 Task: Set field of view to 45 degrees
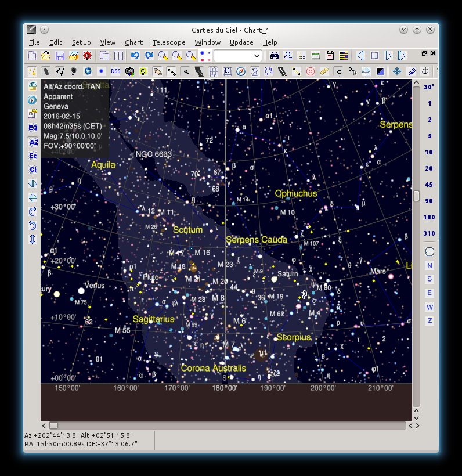click(x=429, y=185)
